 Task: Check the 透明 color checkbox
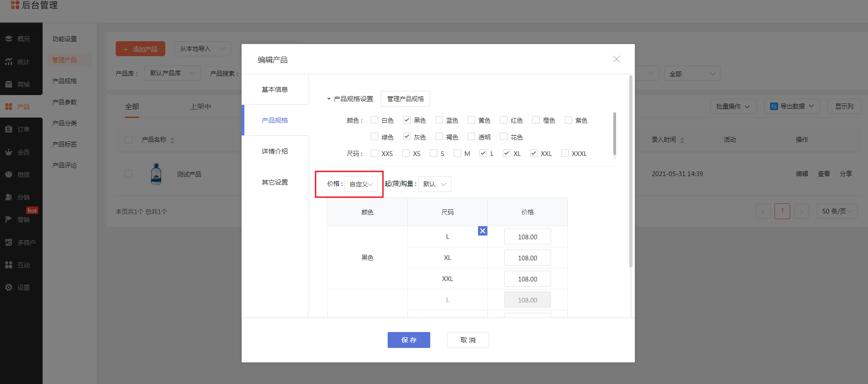point(471,136)
